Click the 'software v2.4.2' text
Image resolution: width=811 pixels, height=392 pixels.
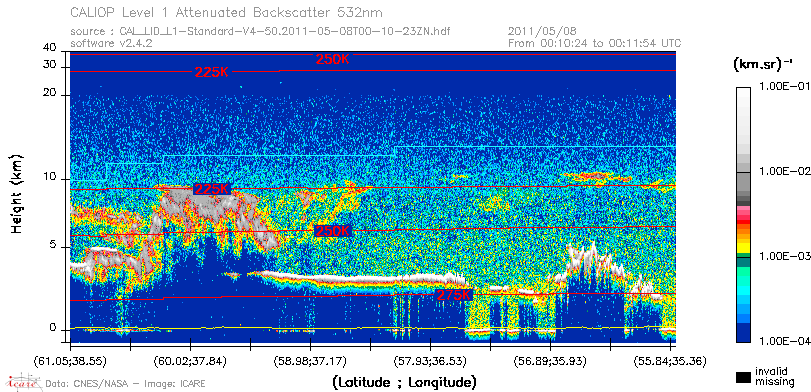point(111,43)
